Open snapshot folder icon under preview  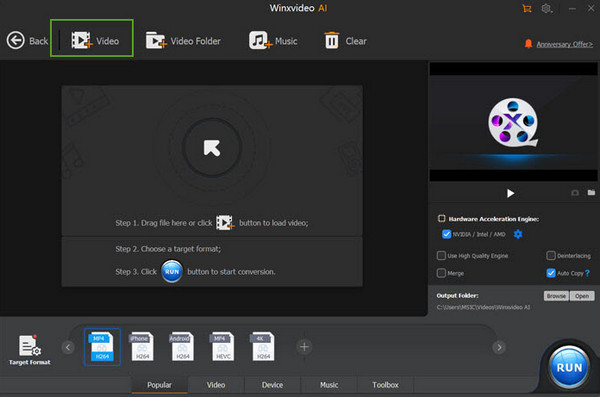[x=591, y=193]
